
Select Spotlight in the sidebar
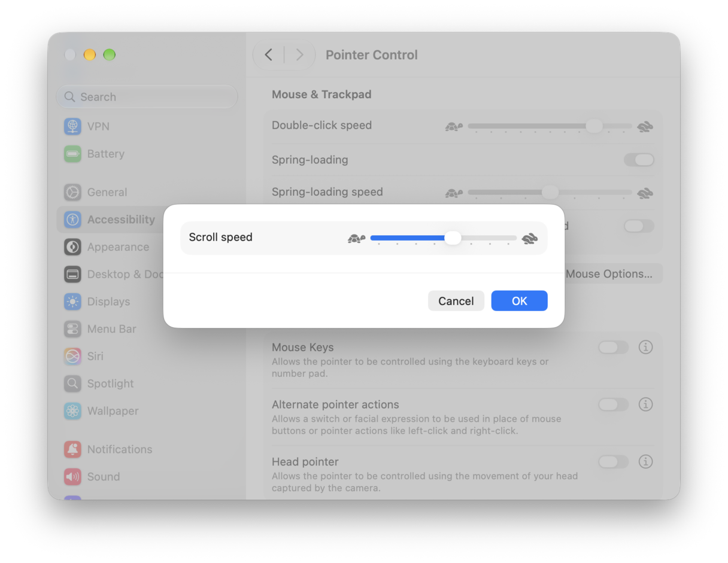pos(147,384)
